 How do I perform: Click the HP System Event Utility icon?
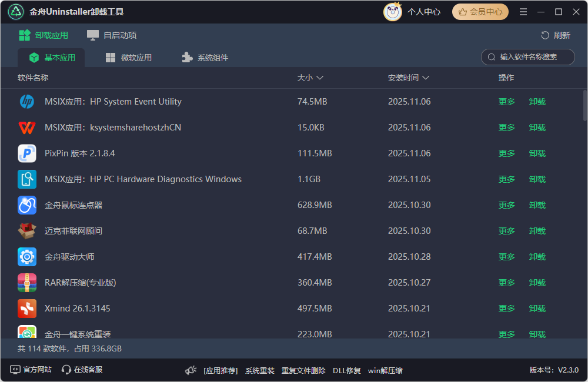26,101
